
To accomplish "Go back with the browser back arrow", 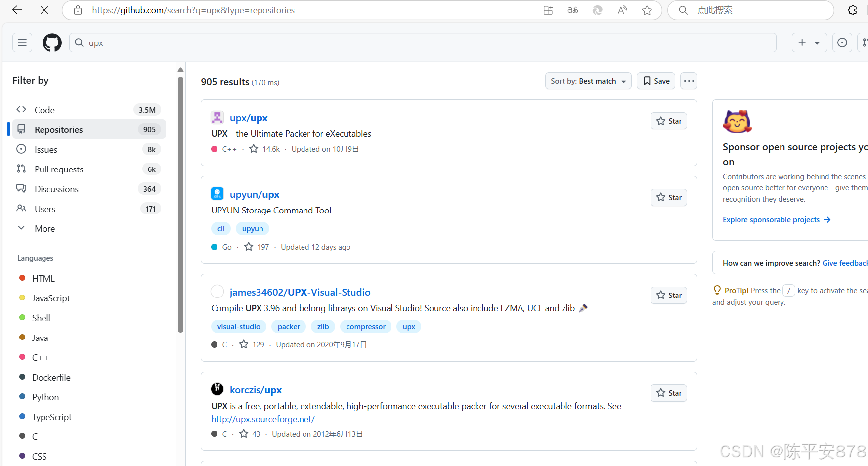I will pyautogui.click(x=17, y=10).
